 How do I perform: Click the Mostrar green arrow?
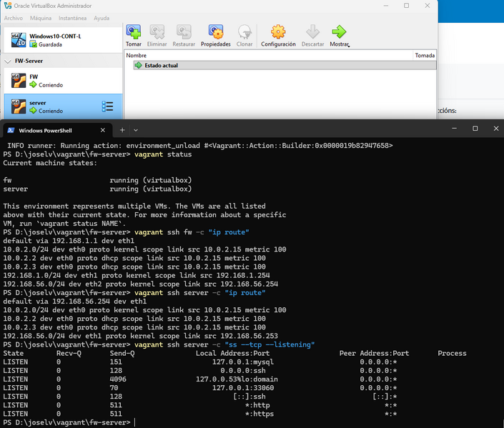click(x=339, y=32)
